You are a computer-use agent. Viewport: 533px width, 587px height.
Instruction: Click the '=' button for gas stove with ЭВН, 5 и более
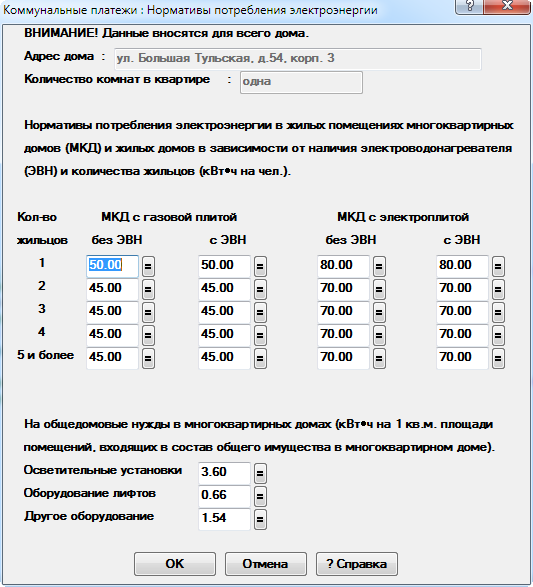pyautogui.click(x=260, y=358)
